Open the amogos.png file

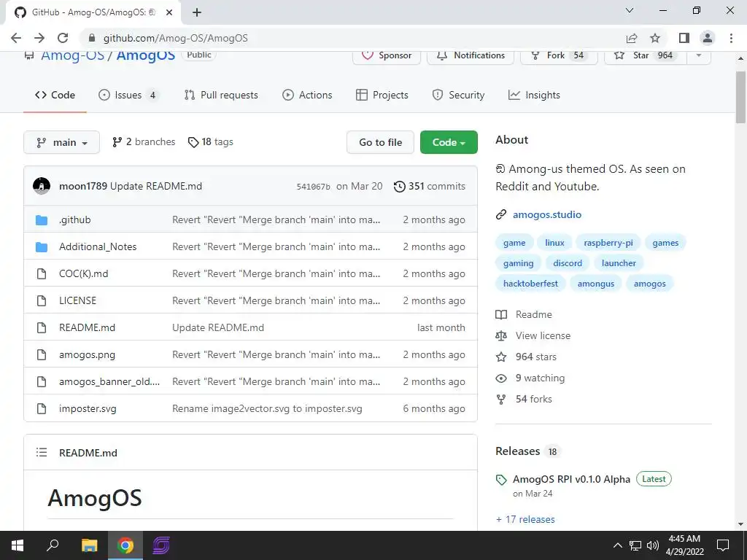tap(87, 355)
